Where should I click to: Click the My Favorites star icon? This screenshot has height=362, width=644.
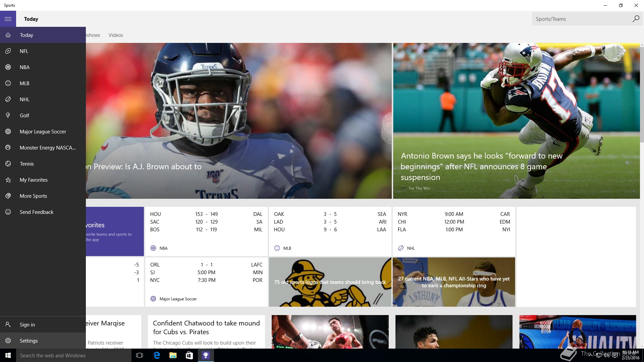pos(8,180)
